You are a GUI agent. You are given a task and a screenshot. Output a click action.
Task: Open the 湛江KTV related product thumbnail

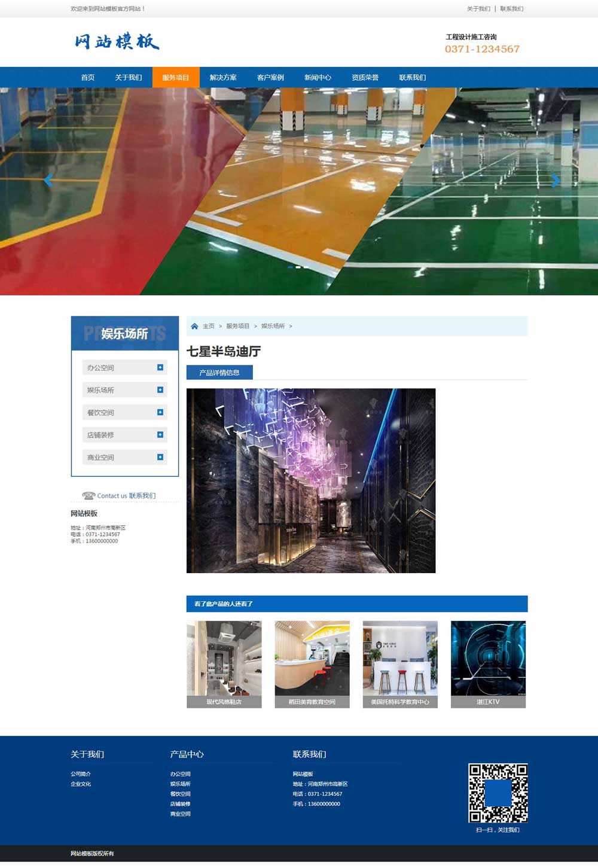coord(488,664)
